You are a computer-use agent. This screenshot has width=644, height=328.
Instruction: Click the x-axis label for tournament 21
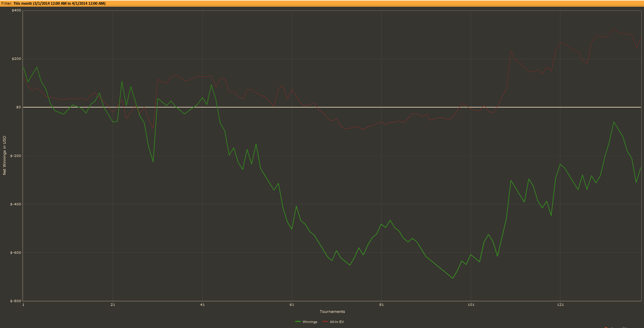pos(113,305)
